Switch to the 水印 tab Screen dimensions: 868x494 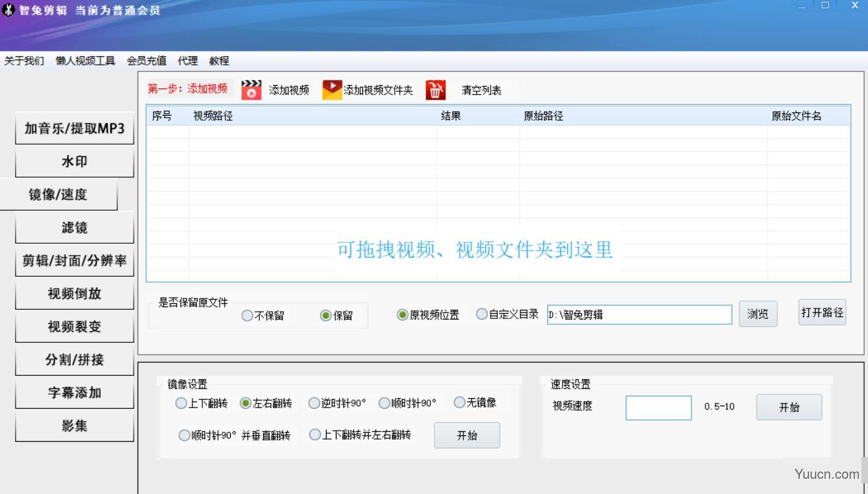coord(75,162)
